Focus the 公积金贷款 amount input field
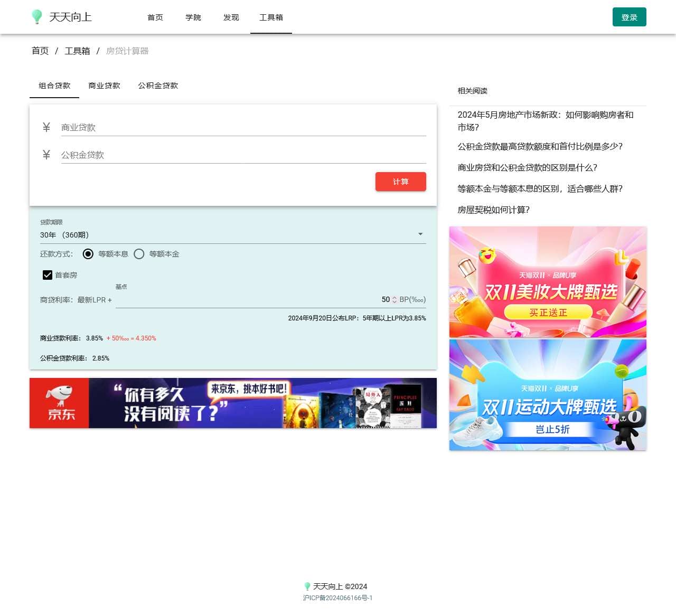This screenshot has width=676, height=616. click(243, 155)
